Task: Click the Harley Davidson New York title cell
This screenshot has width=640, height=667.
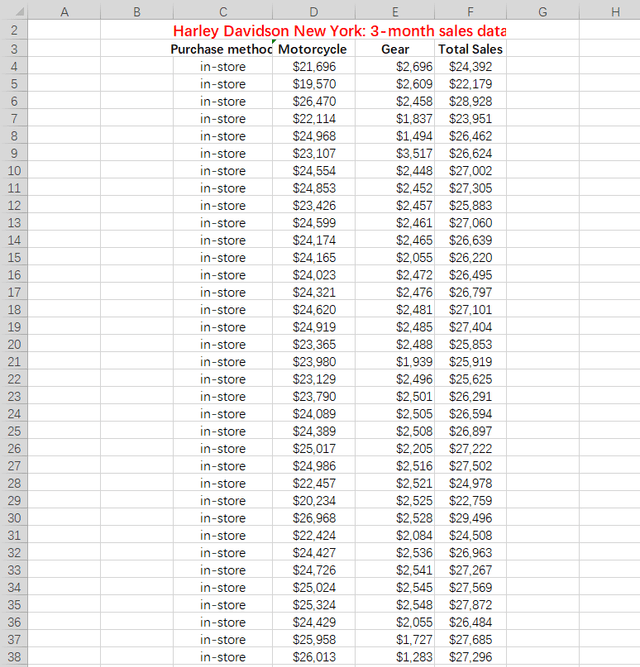Action: [339, 31]
